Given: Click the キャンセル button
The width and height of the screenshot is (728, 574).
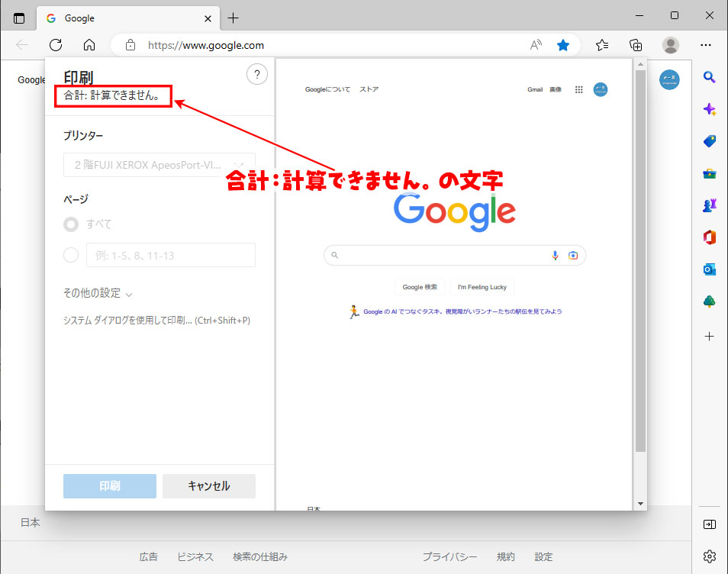Looking at the screenshot, I should click(x=209, y=486).
